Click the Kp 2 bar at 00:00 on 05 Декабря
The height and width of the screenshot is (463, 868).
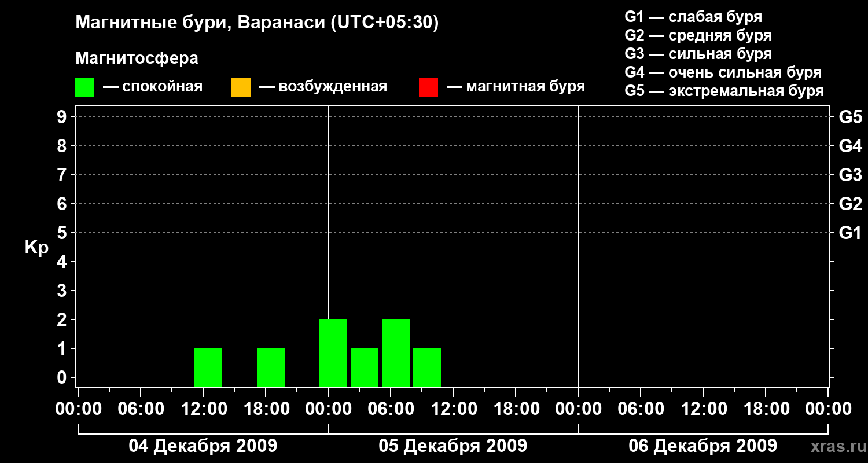coord(333,352)
